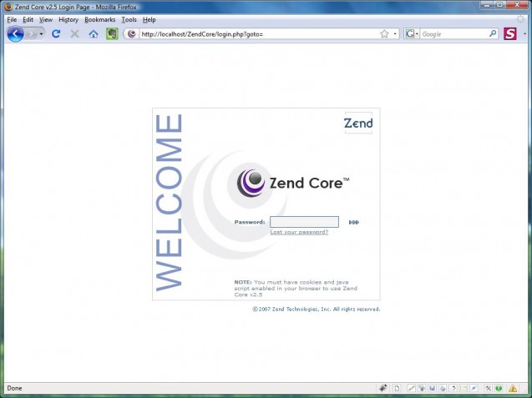This screenshot has width=532, height=398.
Task: Open the Bookmarks menu
Action: click(x=99, y=20)
